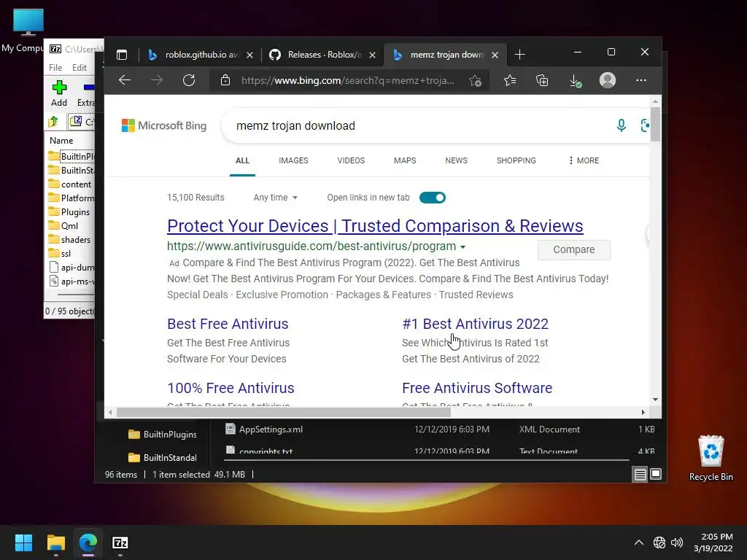The width and height of the screenshot is (747, 560).
Task: Switch File Explorer to details view icon
Action: (x=640, y=474)
